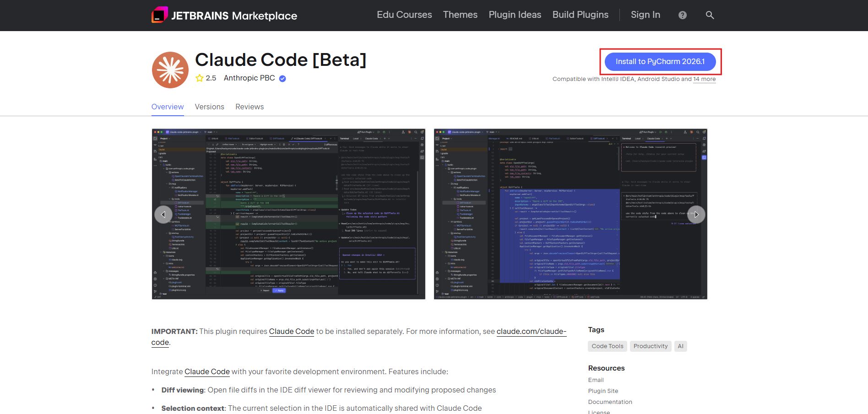Open the Anthropic PBC vendor page
The width and height of the screenshot is (868, 414).
pyautogui.click(x=249, y=78)
